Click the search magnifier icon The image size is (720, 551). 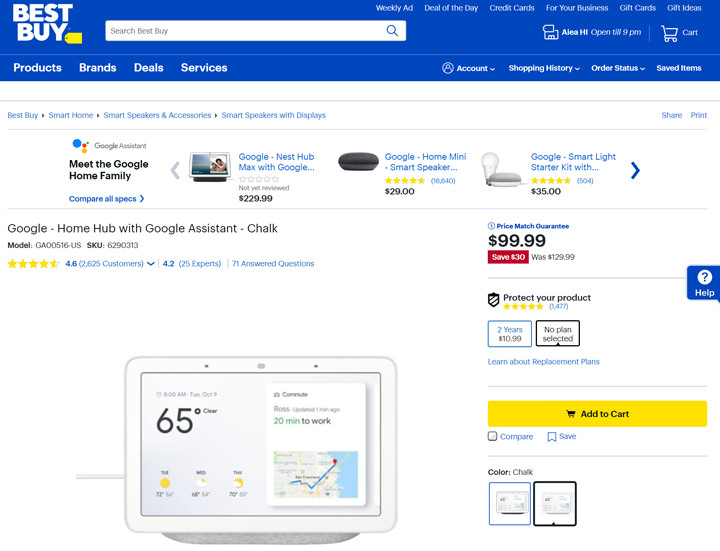tap(392, 31)
